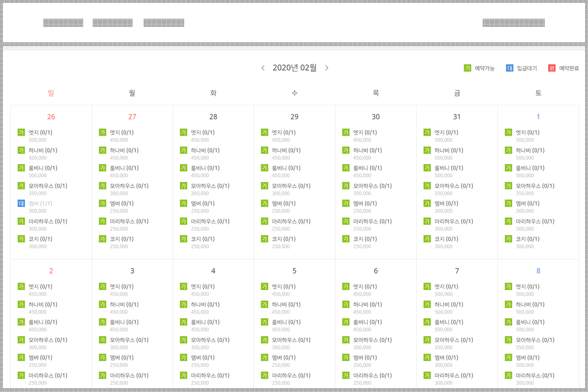Click the green 가 icon beside 엣지 on the 29th
588x392 pixels.
(265, 132)
